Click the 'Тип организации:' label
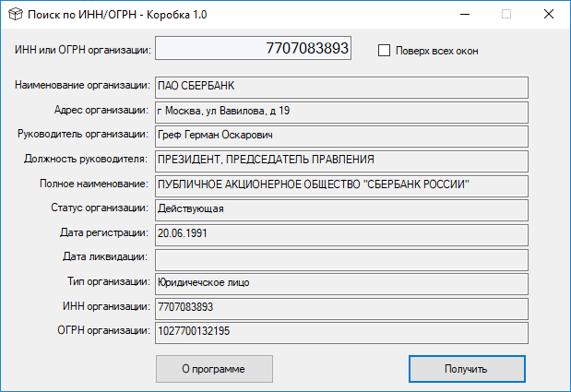571x392 pixels. (109, 281)
